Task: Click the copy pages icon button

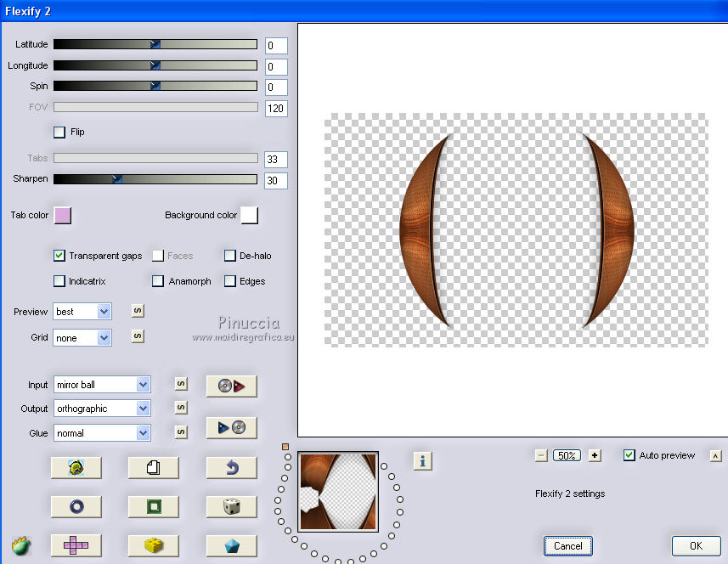Action: pyautogui.click(x=153, y=468)
